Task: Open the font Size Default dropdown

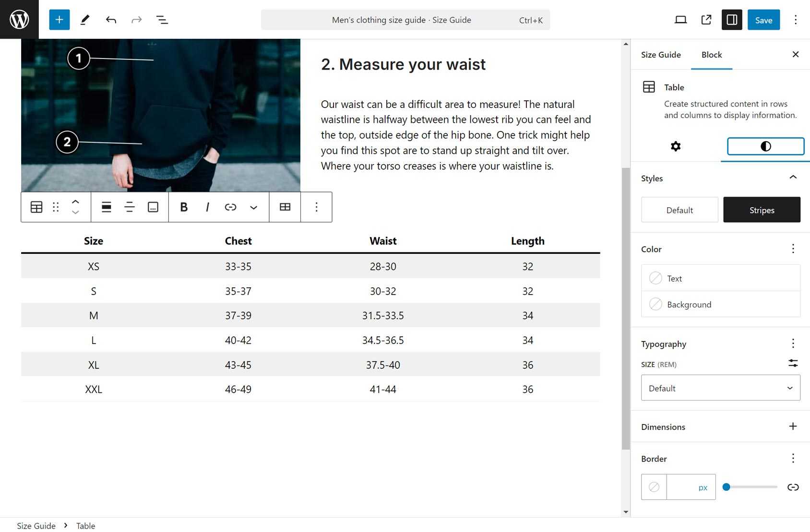Action: (721, 388)
